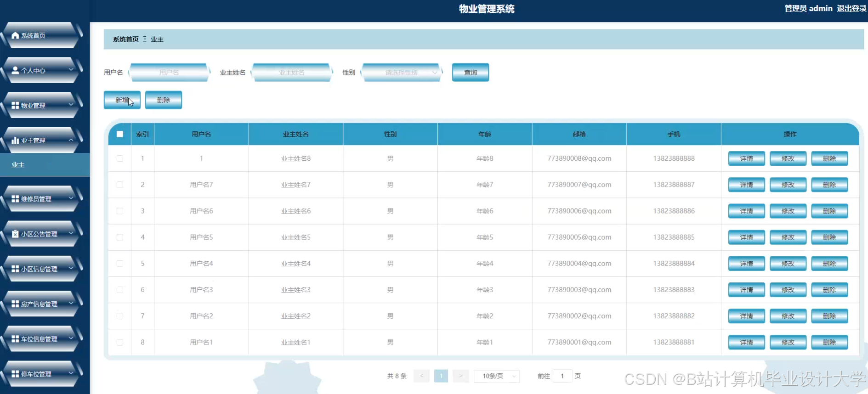This screenshot has width=868, height=394.
Task: Click the 查询 search button
Action: pyautogui.click(x=471, y=72)
